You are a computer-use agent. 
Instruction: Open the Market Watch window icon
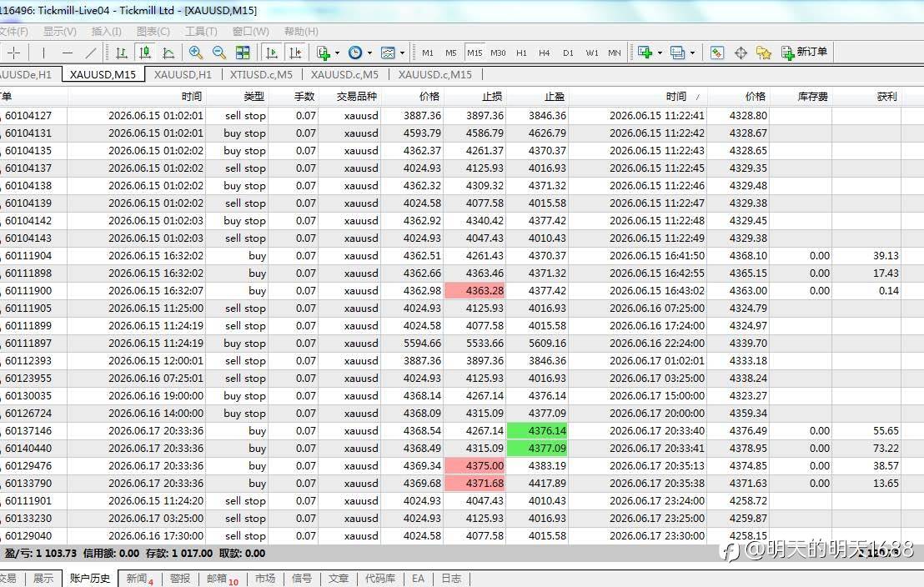(x=716, y=53)
